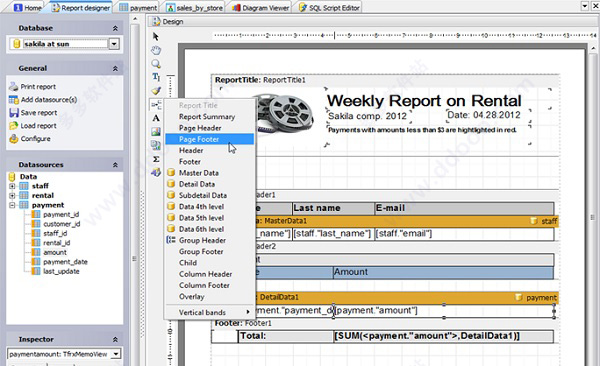Click the film reels picture object

(285, 114)
